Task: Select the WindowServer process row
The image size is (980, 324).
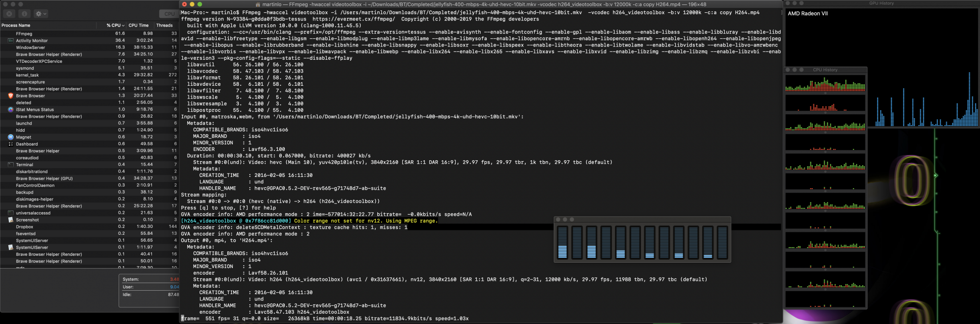Action: [x=89, y=48]
